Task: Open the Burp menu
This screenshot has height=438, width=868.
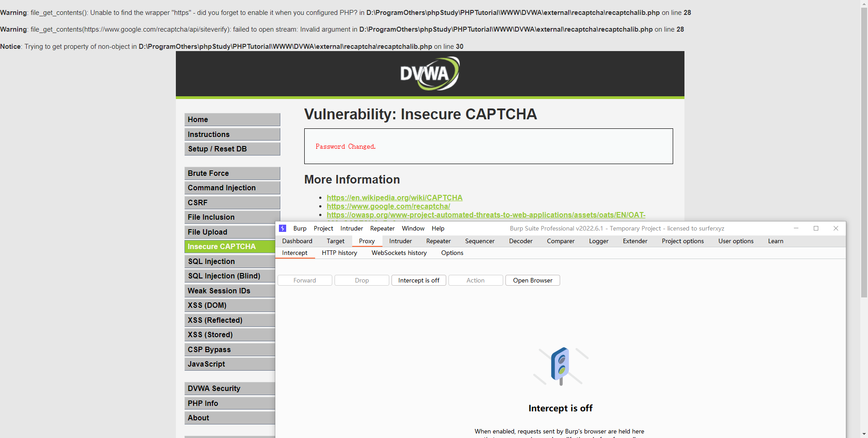Action: click(300, 228)
